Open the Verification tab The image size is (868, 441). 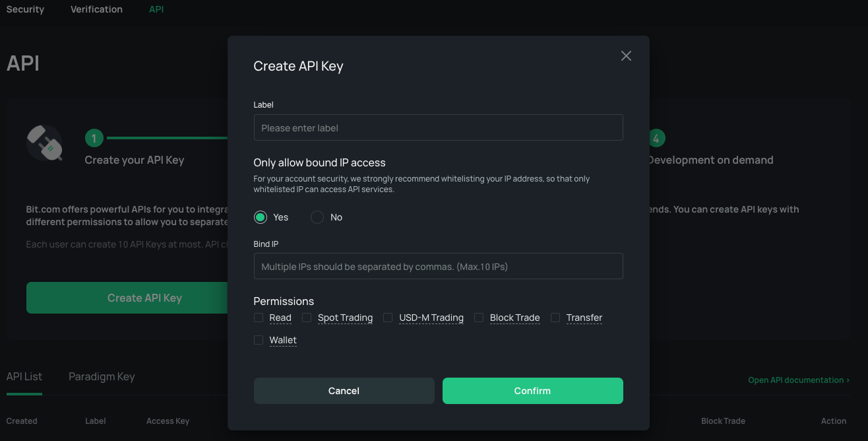click(x=96, y=9)
